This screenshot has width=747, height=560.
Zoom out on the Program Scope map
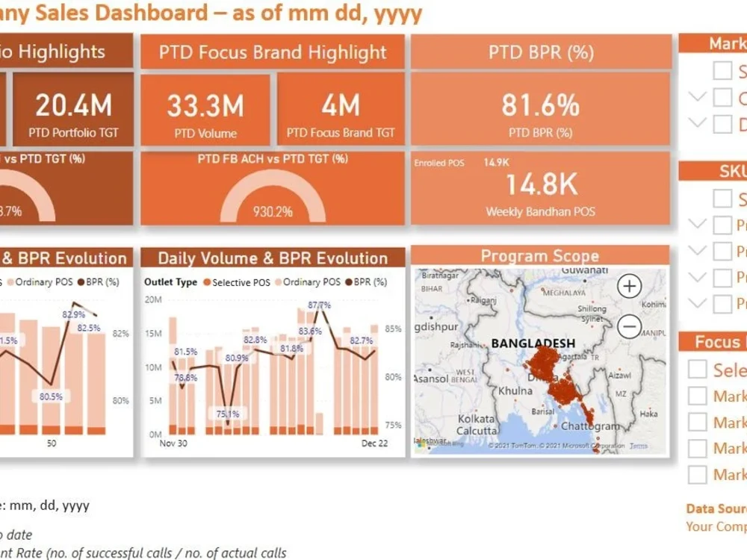[x=629, y=326]
